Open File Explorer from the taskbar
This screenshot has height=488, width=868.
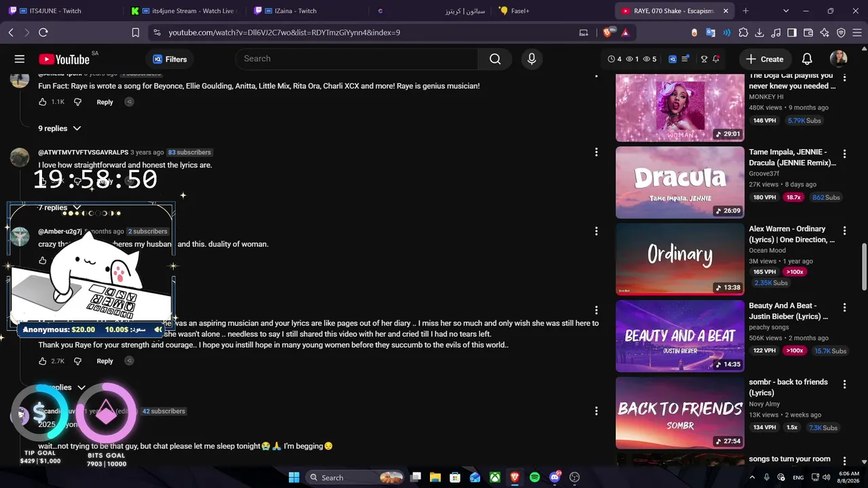click(435, 477)
